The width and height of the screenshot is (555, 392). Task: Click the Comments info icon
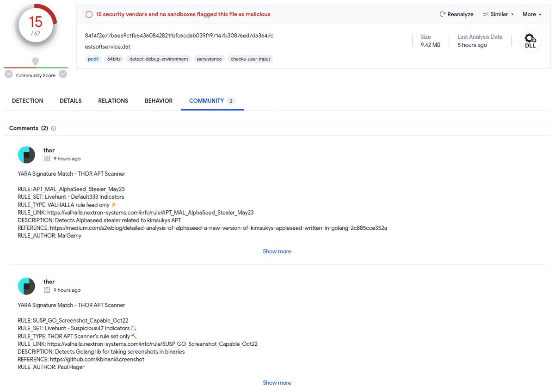(54, 128)
